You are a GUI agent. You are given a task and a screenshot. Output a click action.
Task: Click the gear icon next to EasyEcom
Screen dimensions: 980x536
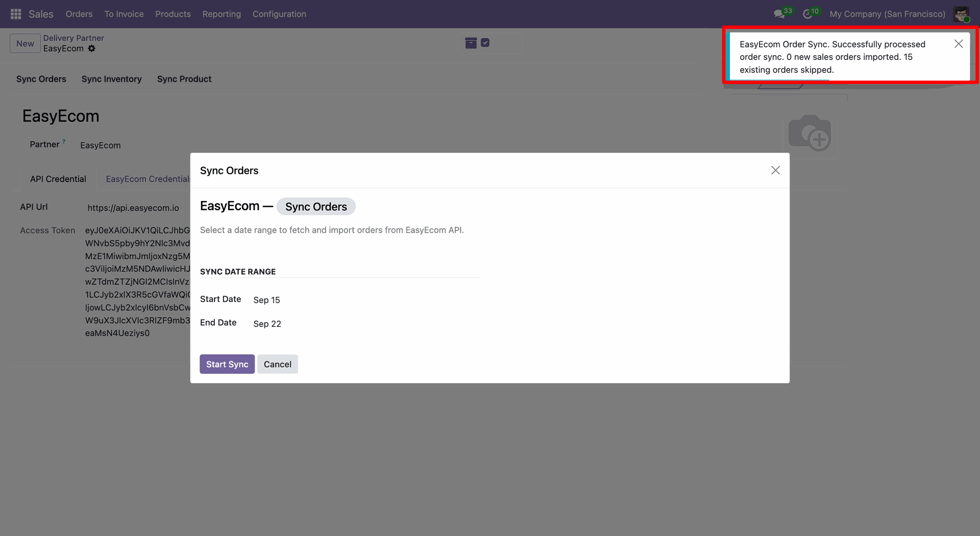pyautogui.click(x=92, y=48)
